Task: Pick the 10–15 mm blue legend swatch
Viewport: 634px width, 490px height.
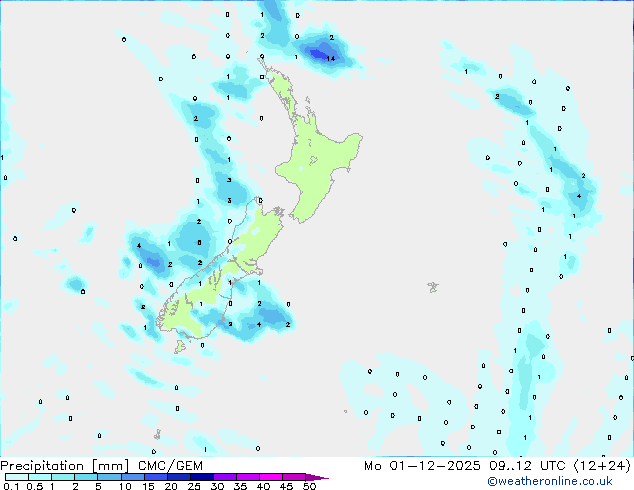Action: click(x=132, y=477)
